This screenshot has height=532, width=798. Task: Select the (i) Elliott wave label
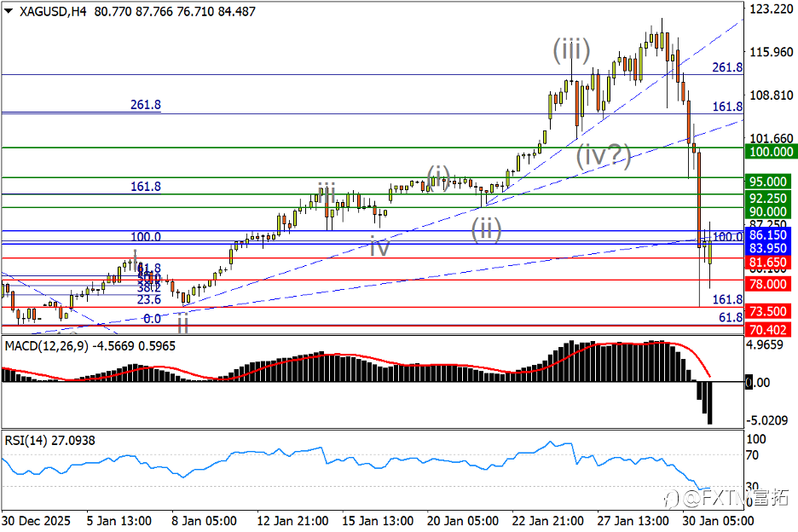point(438,176)
